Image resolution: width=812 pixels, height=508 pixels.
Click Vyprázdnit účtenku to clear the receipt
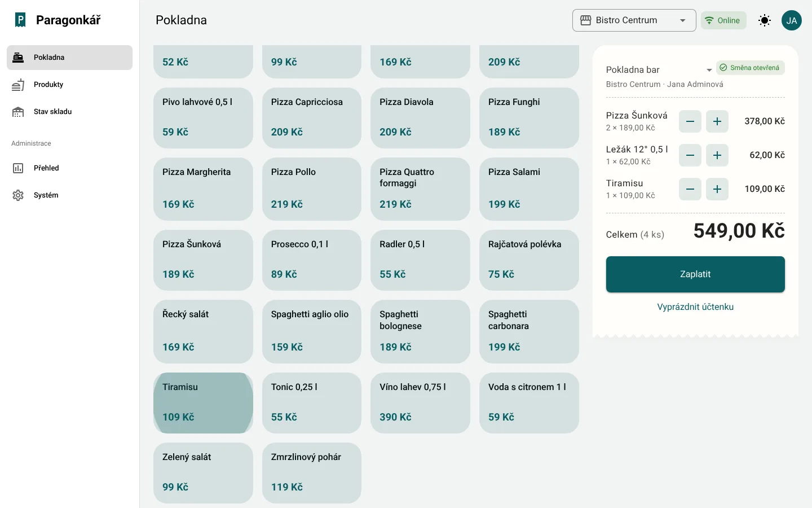pos(695,307)
